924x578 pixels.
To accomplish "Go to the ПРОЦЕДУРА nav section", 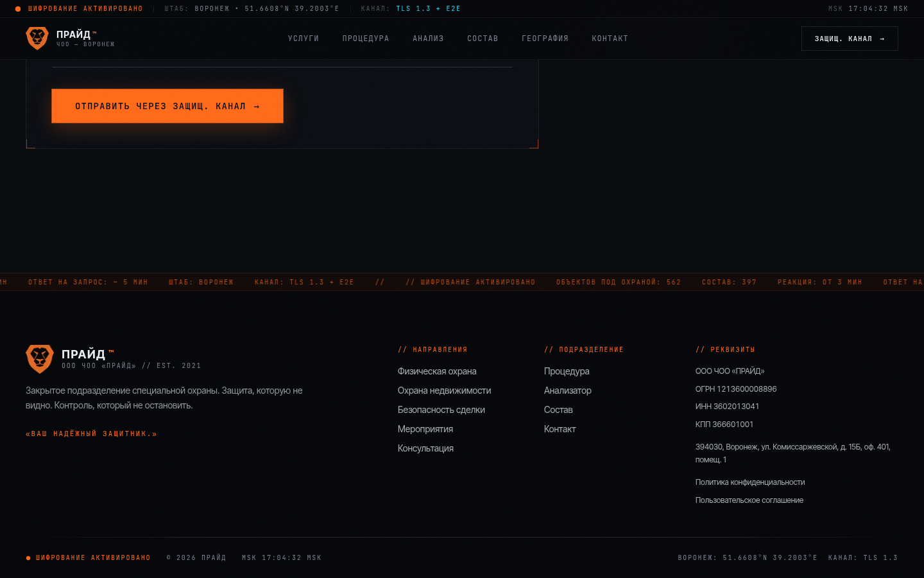I will pyautogui.click(x=366, y=39).
